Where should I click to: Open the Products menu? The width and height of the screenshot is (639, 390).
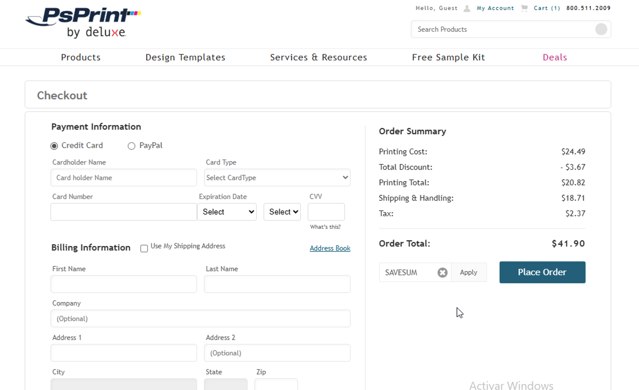(x=81, y=57)
